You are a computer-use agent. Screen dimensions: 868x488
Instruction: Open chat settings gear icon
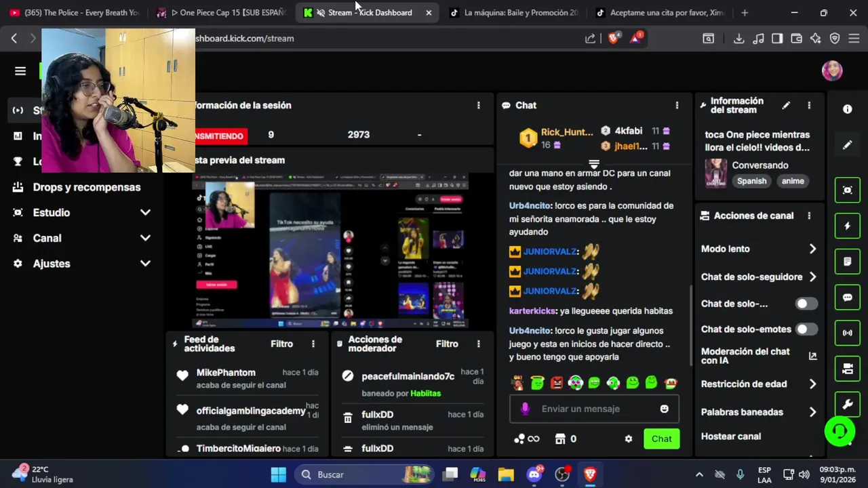[628, 439]
